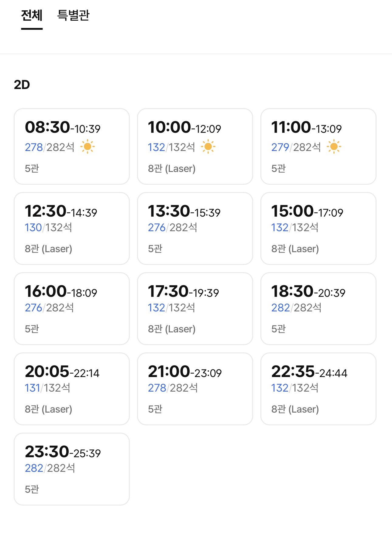Switch to the 전체 tab
Viewport: 392px width, 542px height.
(x=32, y=15)
